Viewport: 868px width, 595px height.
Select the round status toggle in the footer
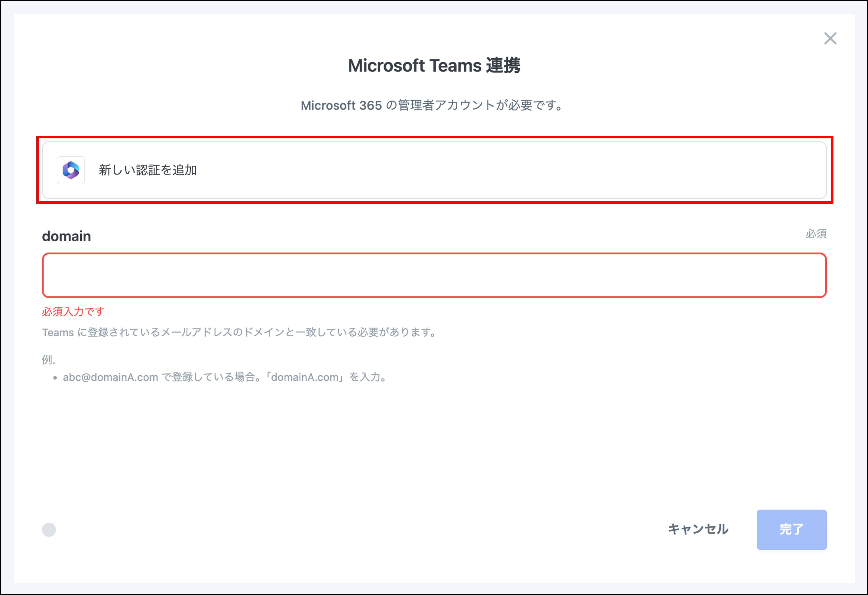click(49, 530)
